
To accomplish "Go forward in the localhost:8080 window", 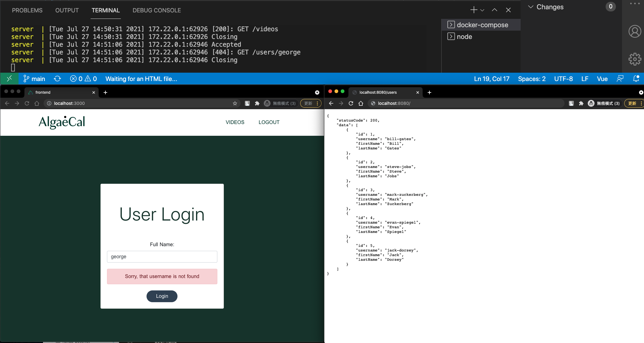I will [341, 103].
